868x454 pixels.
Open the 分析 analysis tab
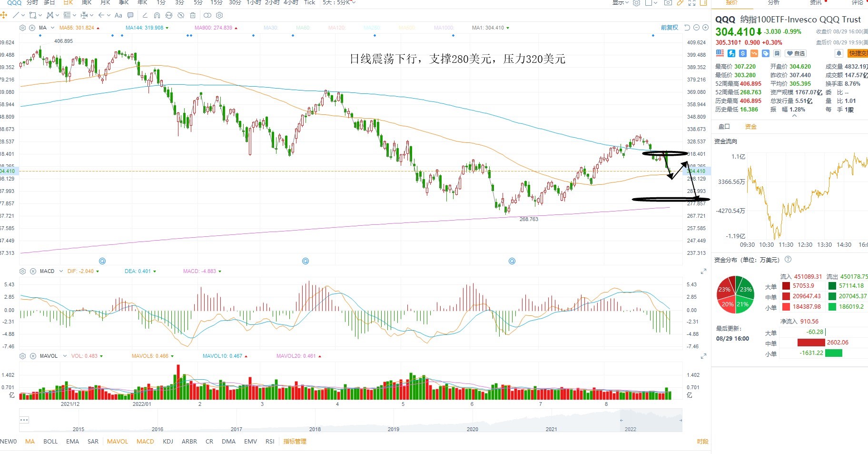coord(774,3)
